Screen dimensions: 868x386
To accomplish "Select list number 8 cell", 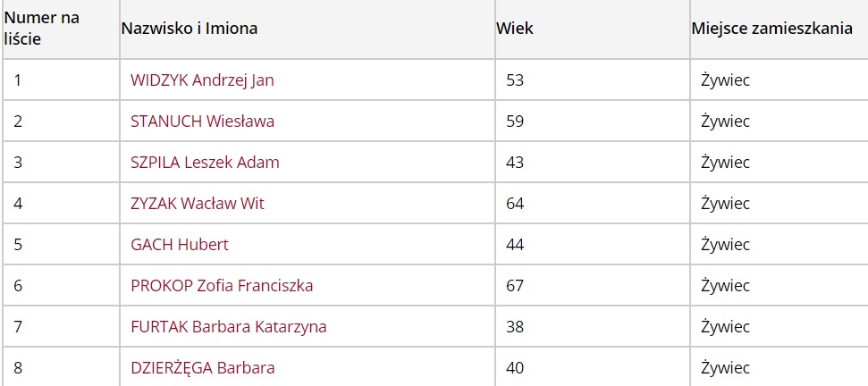I will [x=18, y=368].
